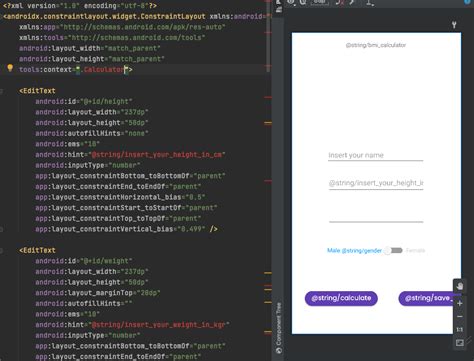Click the autofillHints="none" attribute line
Image resolution: width=474 pixels, height=361 pixels.
point(92,133)
